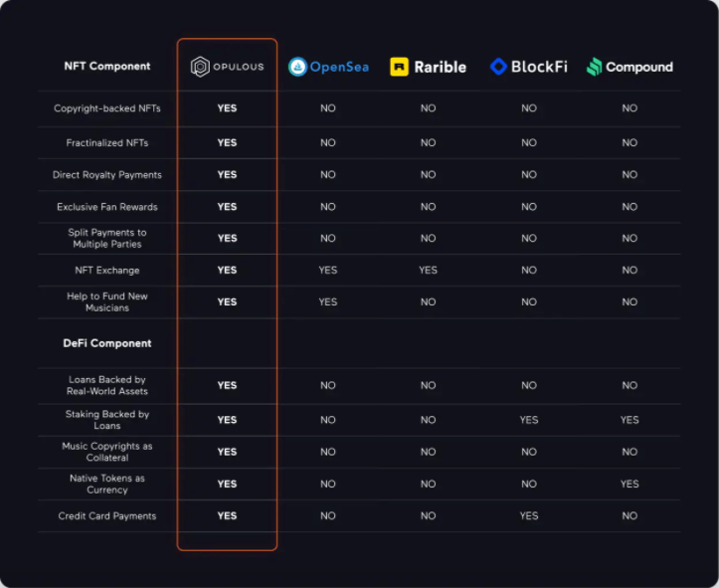The image size is (719, 588).
Task: Click the Opulous hexagon logo icon
Action: pos(200,67)
